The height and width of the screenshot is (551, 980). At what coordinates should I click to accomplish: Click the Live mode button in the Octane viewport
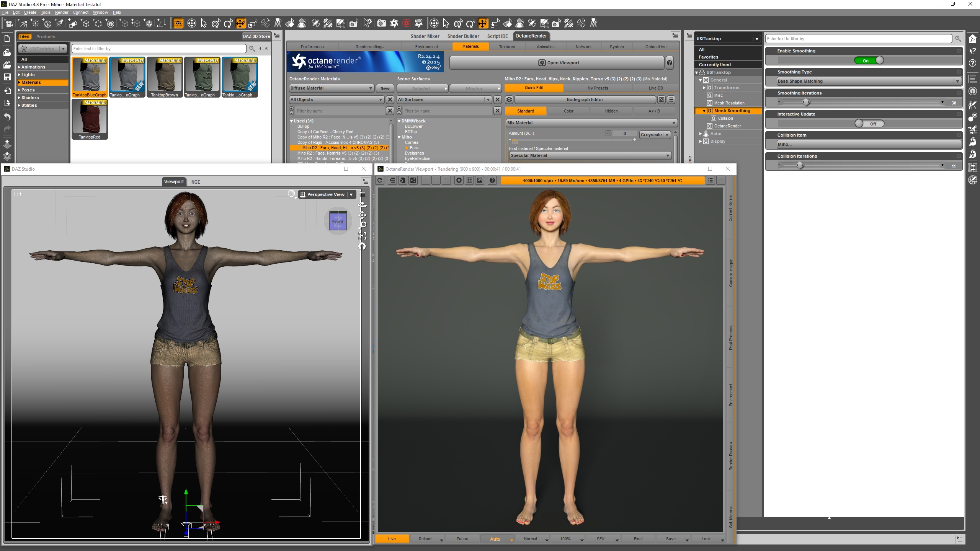[x=392, y=539]
